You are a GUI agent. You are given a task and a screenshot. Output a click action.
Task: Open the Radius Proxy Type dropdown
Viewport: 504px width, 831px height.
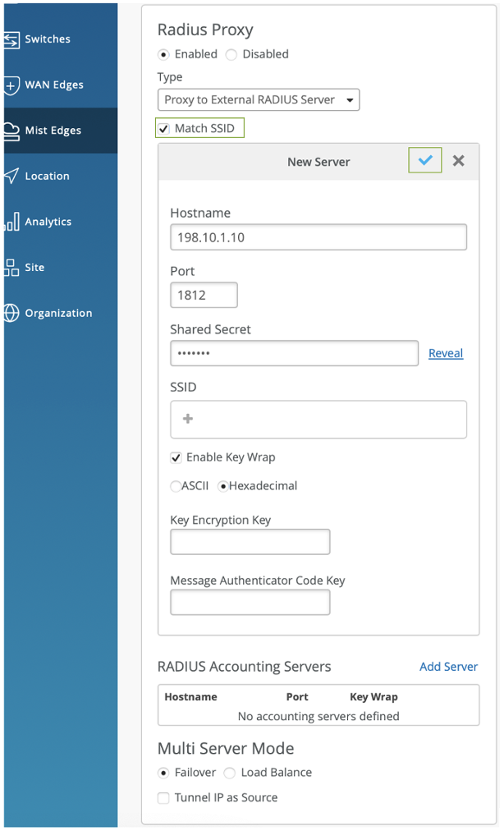pos(259,100)
